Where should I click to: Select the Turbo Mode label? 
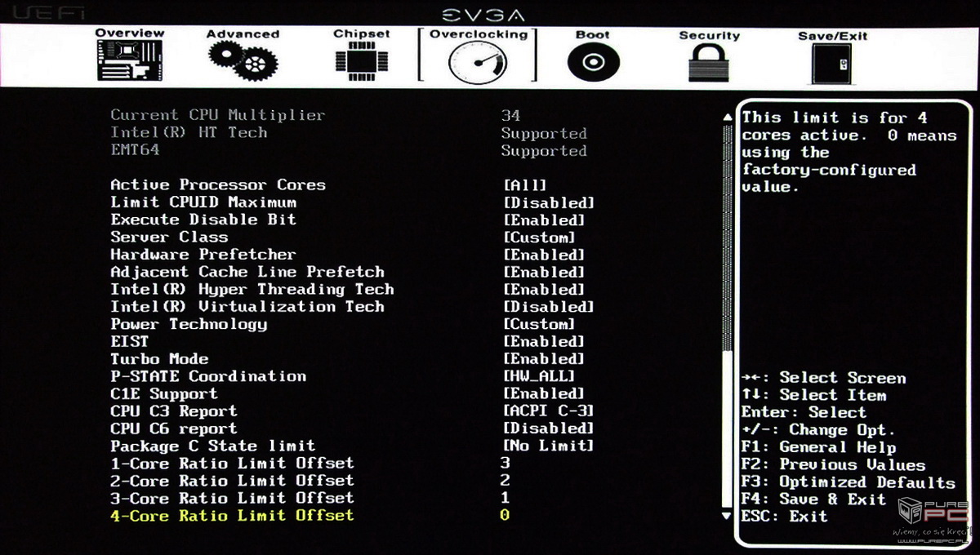coord(159,359)
